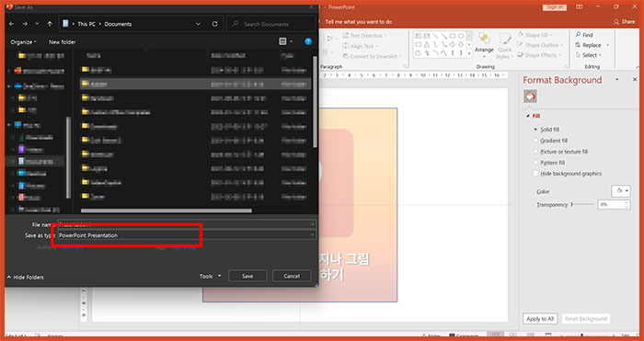Select the oval shape in gallery
Screen dimensions: 644x341
(x=461, y=36)
